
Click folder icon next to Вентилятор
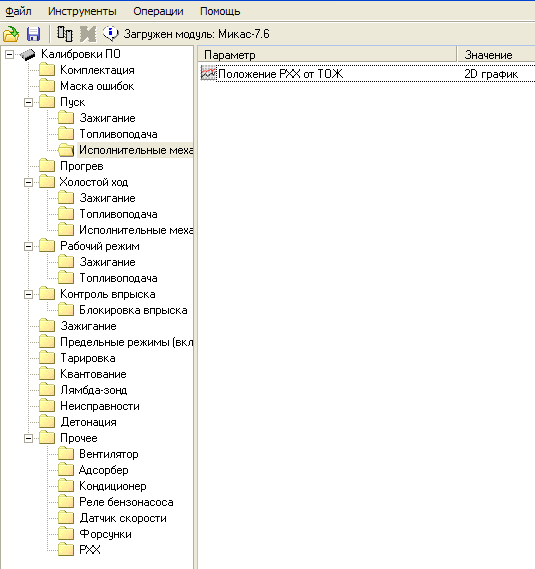tap(66, 454)
